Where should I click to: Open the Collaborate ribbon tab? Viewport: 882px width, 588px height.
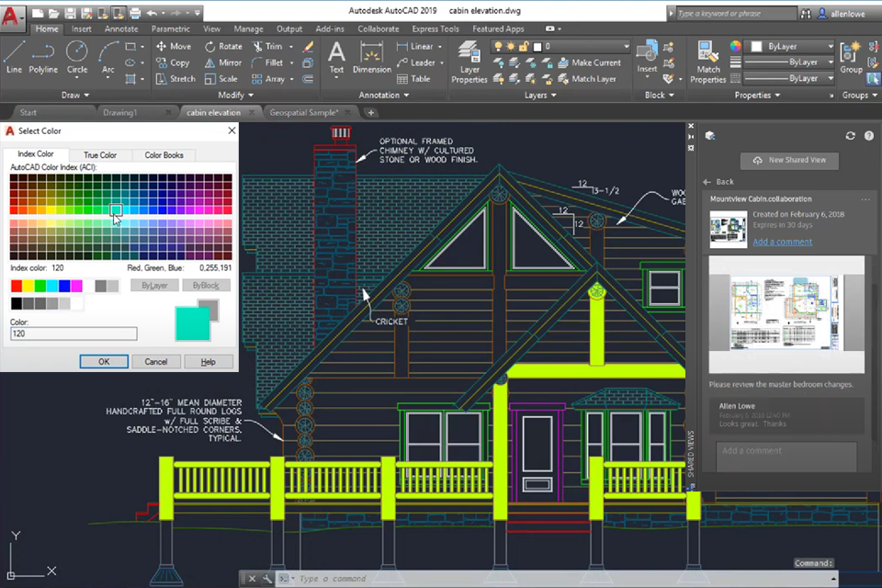[378, 28]
